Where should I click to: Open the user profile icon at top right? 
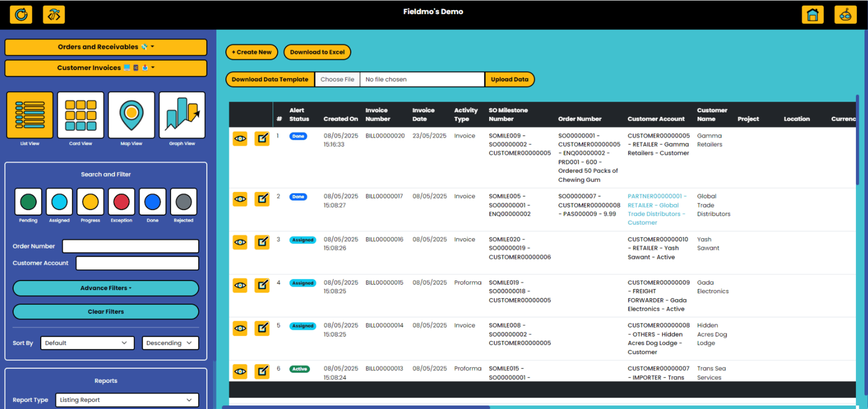pos(845,15)
